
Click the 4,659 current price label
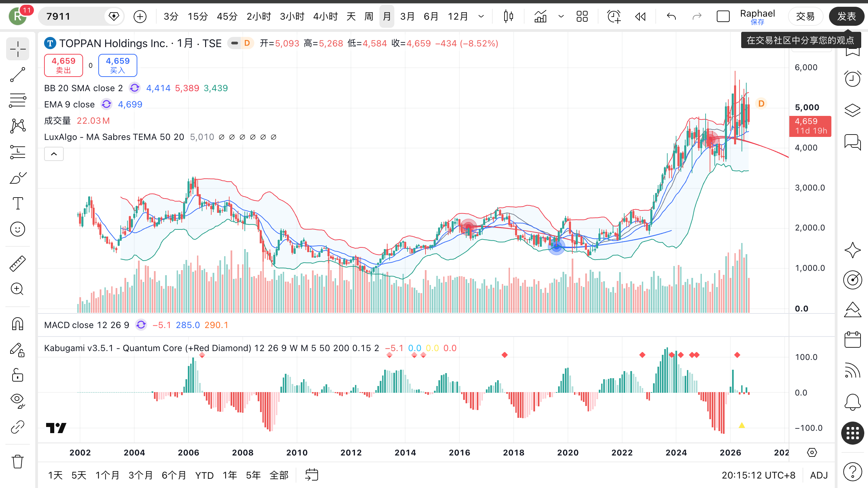click(x=810, y=126)
